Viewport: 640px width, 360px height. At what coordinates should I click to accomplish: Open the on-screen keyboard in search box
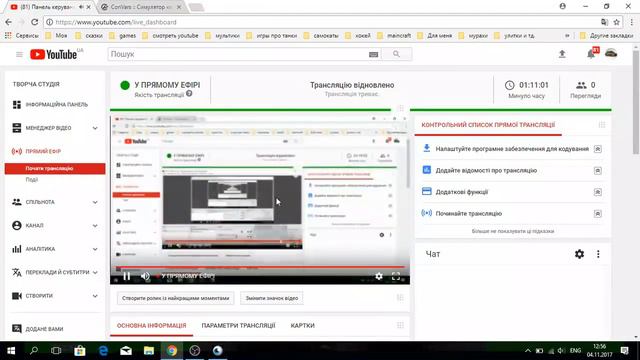click(373, 54)
